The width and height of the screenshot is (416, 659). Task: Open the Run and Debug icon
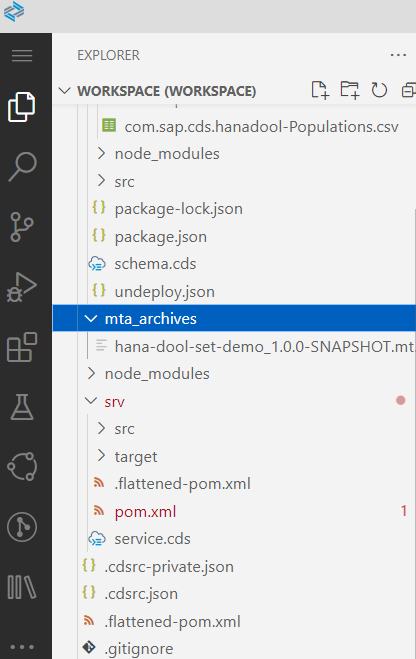(22, 287)
